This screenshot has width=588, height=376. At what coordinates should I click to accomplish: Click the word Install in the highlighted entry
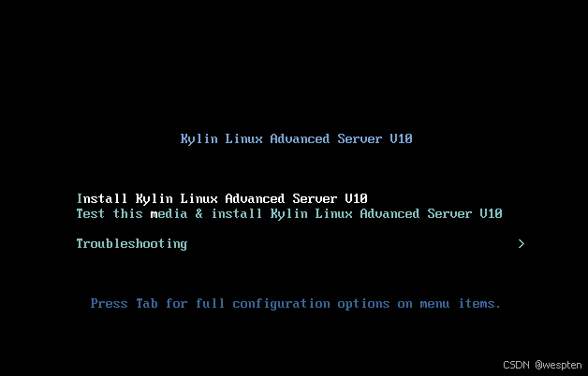[102, 198]
